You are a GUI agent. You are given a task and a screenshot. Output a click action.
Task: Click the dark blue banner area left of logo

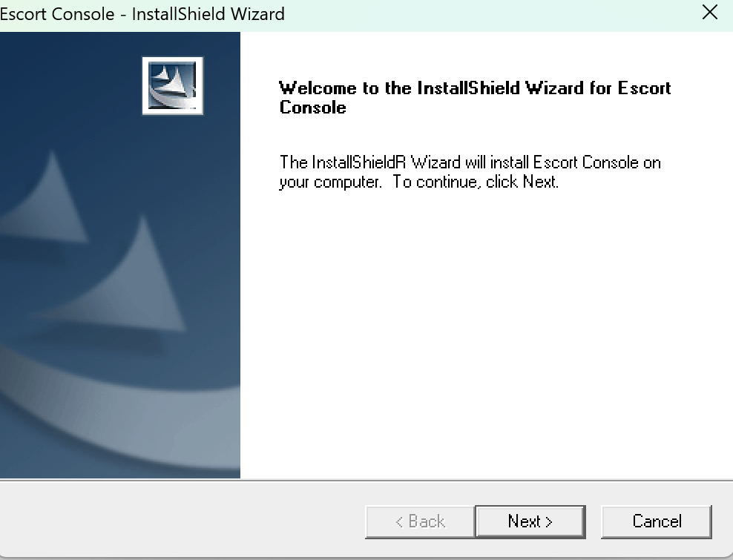70,85
